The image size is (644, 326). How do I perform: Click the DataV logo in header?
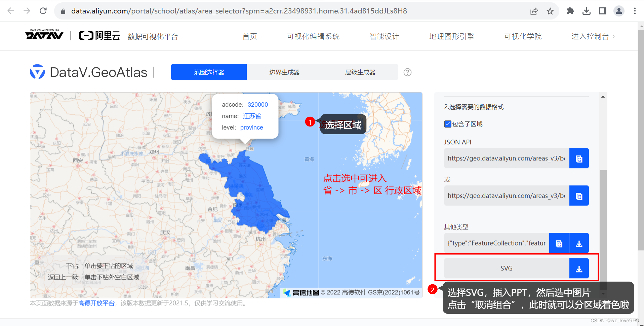pos(44,34)
